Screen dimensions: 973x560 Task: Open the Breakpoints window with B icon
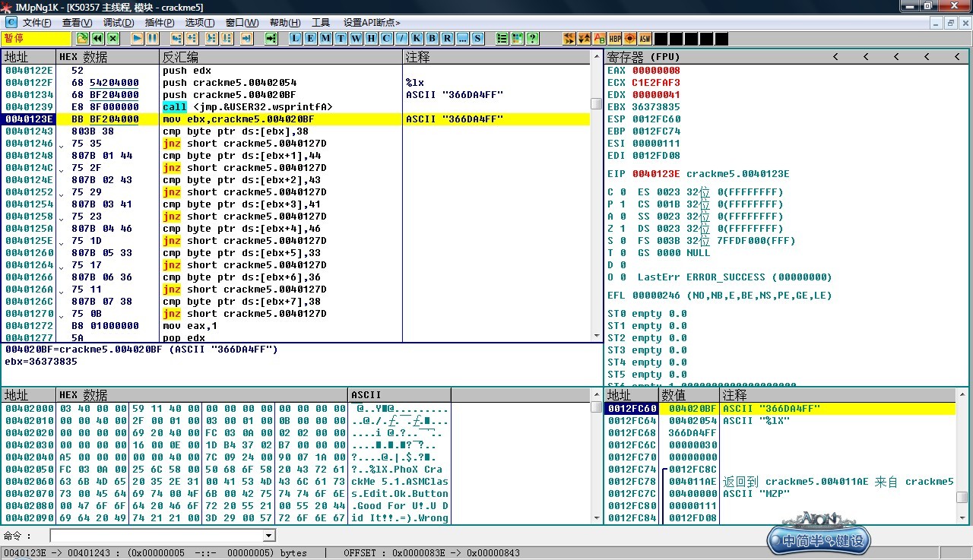tap(433, 38)
